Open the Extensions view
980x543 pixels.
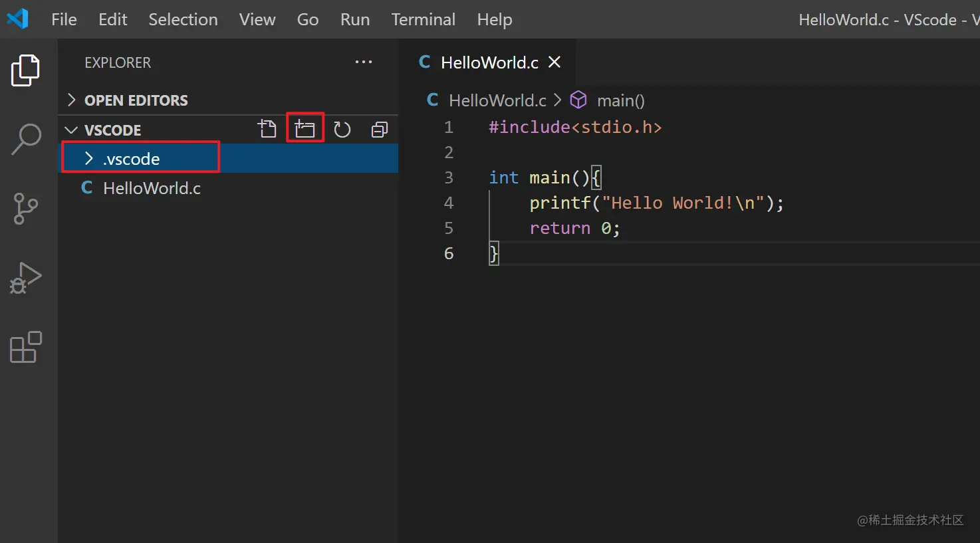26,347
